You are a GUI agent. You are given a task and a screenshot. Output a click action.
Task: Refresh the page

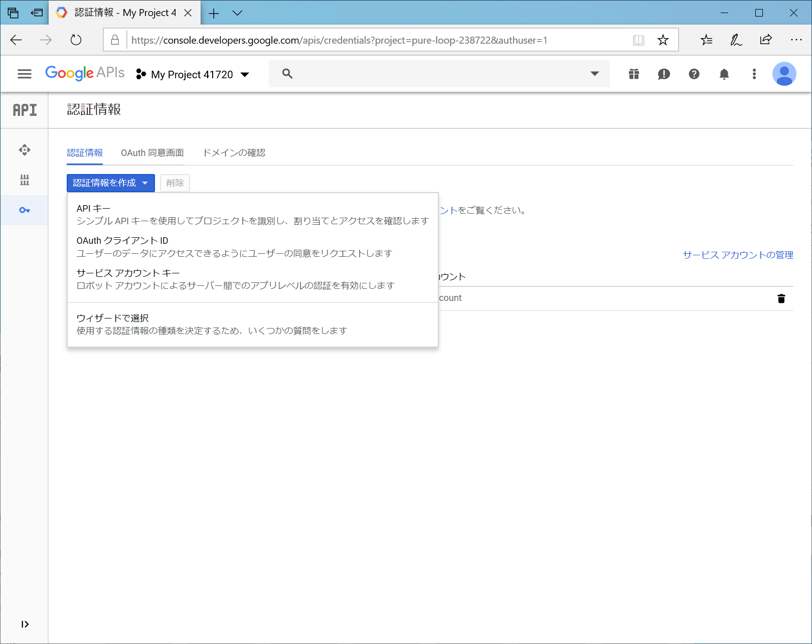pos(76,40)
